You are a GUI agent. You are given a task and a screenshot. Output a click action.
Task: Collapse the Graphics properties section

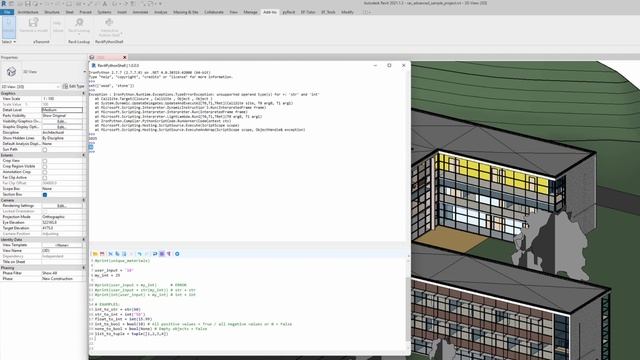point(84,93)
